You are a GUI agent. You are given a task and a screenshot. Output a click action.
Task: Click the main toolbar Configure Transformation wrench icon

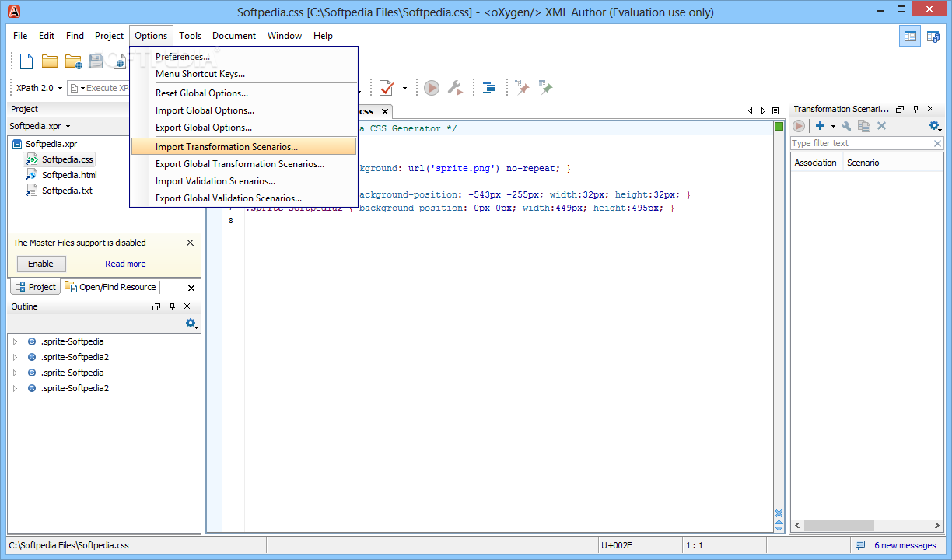(x=455, y=88)
